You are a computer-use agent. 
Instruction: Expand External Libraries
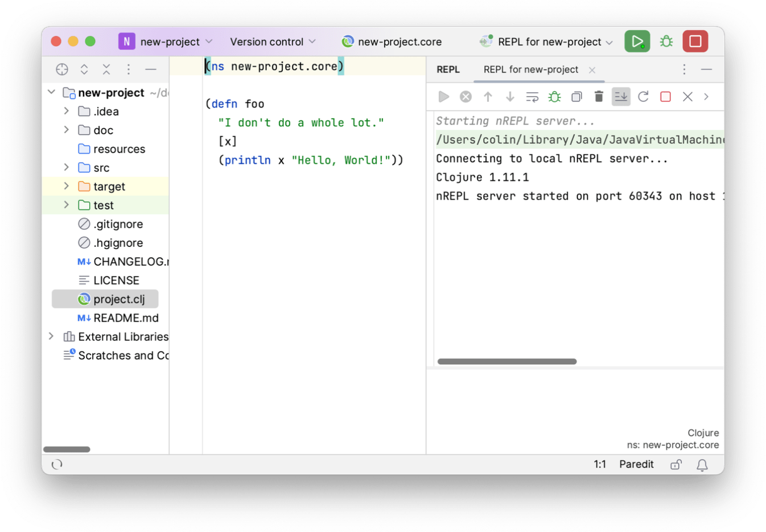tap(51, 336)
